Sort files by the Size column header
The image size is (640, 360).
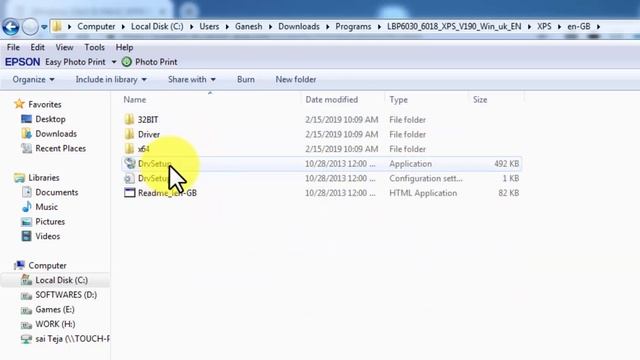pyautogui.click(x=480, y=100)
